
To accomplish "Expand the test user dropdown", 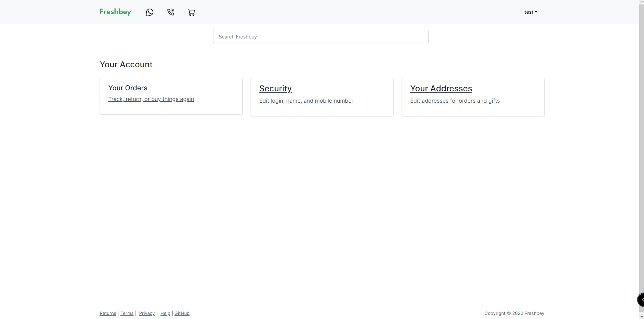I will click(x=531, y=12).
